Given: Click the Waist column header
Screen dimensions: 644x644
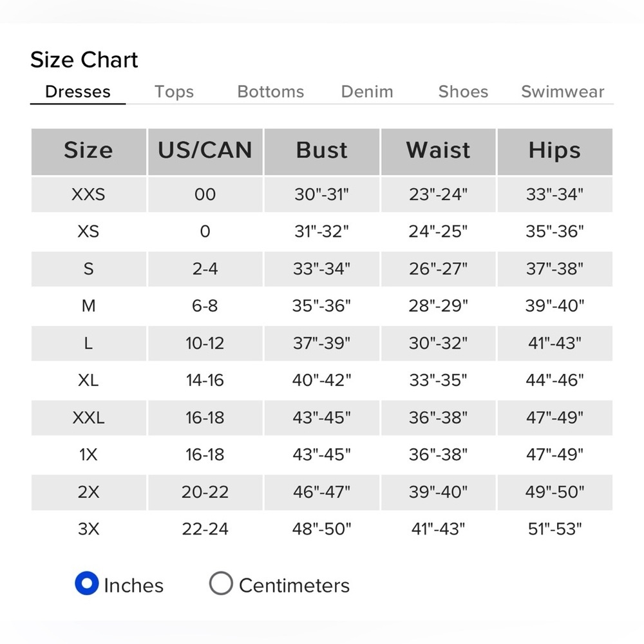Looking at the screenshot, I should coord(438,151).
